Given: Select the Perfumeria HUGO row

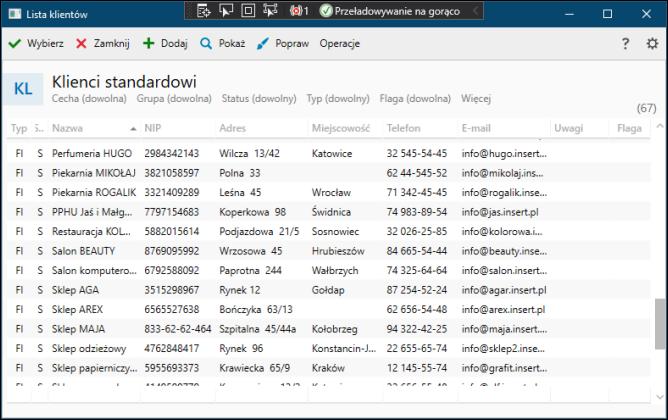Looking at the screenshot, I should (x=328, y=153).
